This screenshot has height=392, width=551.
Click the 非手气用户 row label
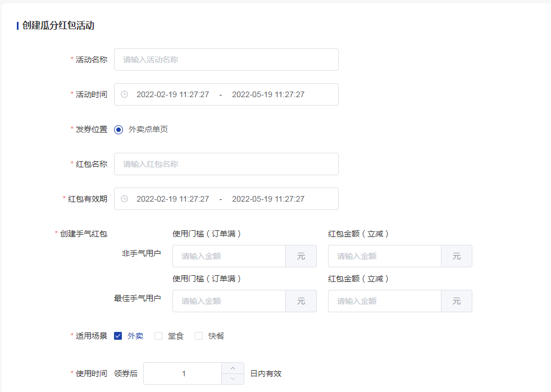pos(142,253)
